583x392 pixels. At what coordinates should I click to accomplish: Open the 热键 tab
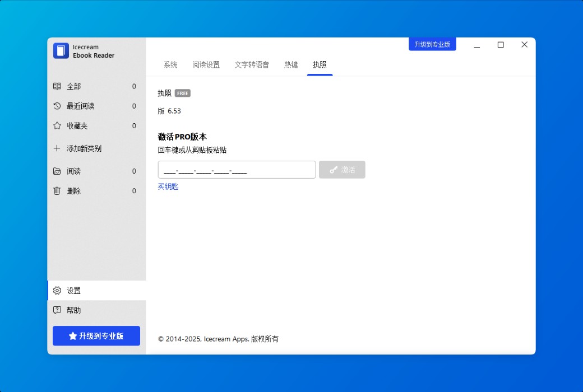click(291, 64)
